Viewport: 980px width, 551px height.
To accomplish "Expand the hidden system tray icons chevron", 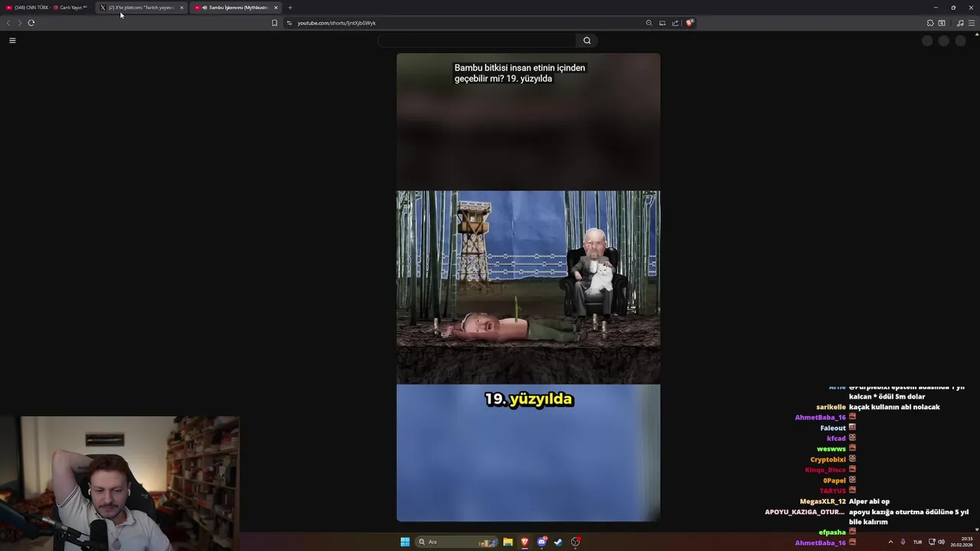I will pos(890,542).
